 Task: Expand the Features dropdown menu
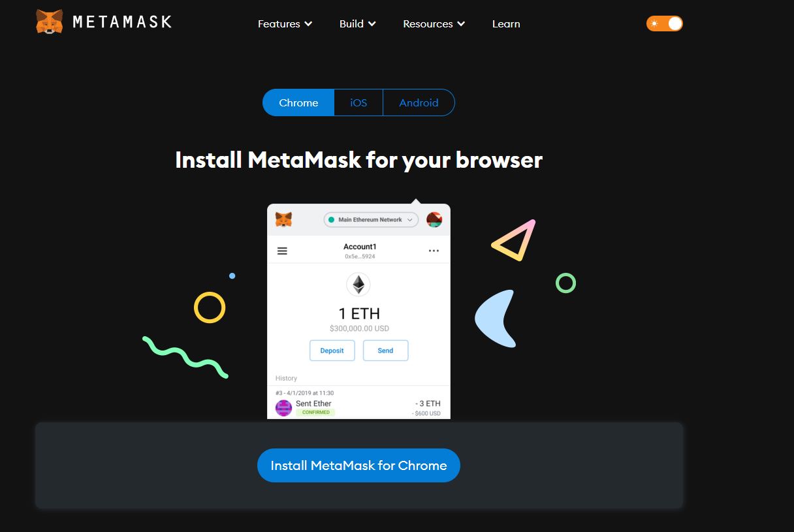(x=285, y=23)
